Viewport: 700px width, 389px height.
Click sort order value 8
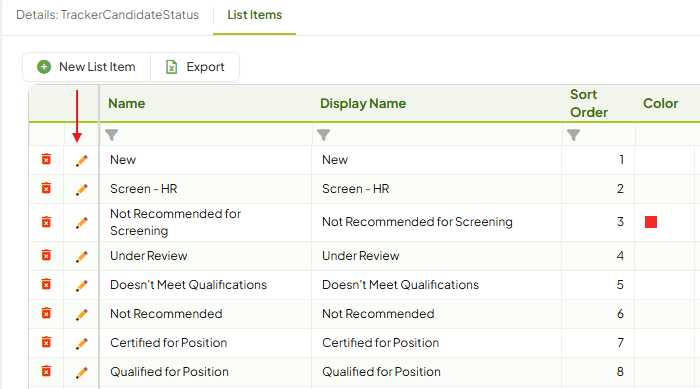(x=620, y=372)
